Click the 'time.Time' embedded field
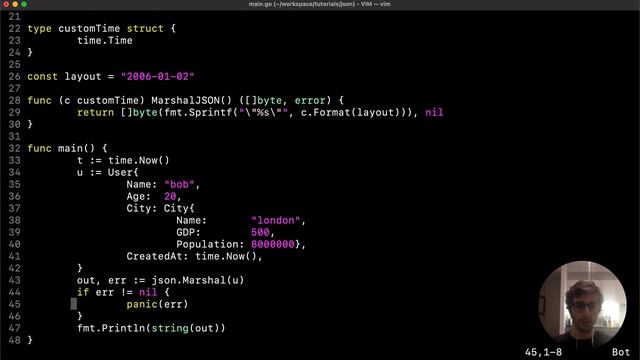Screen dimensions: 640x360 [x=104, y=40]
